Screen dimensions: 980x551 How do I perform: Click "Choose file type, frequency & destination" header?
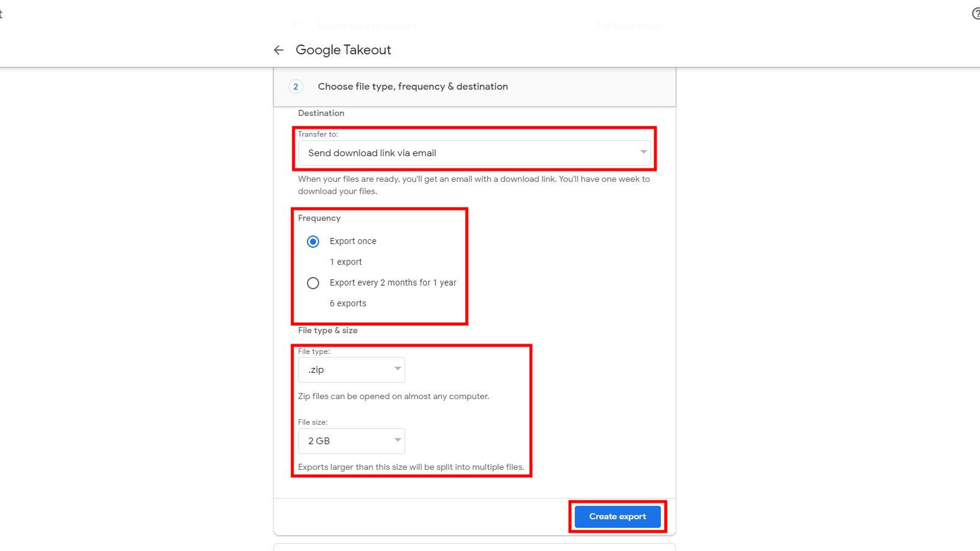pyautogui.click(x=413, y=87)
